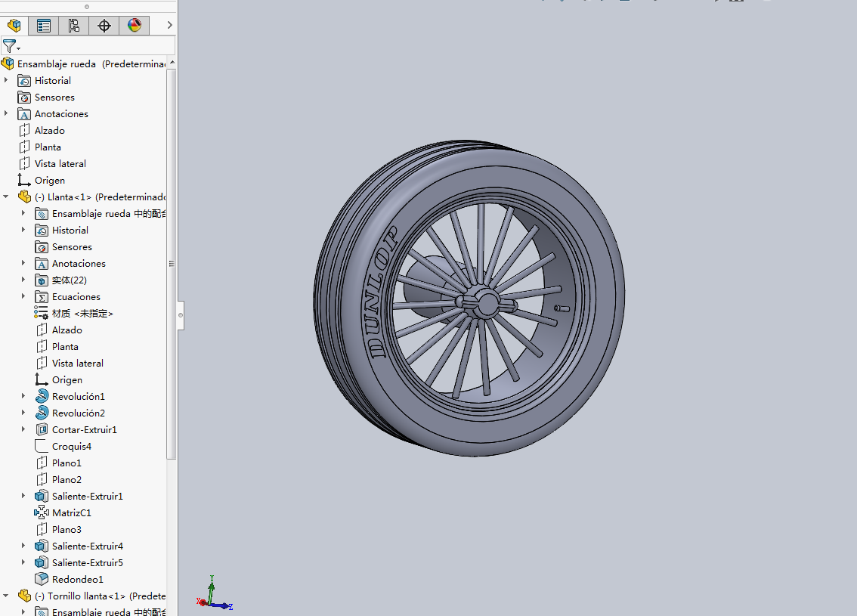Select the MatrizC1 circular pattern icon
This screenshot has width=857, height=616.
(42, 512)
